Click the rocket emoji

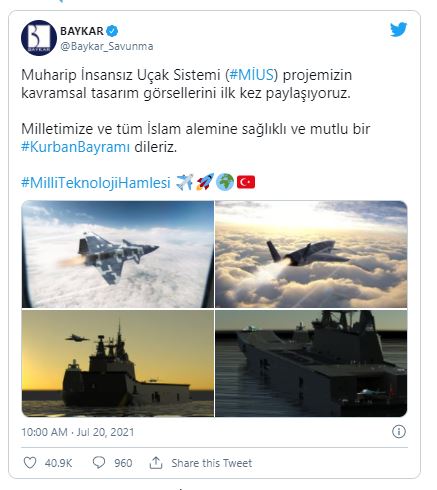pos(205,182)
